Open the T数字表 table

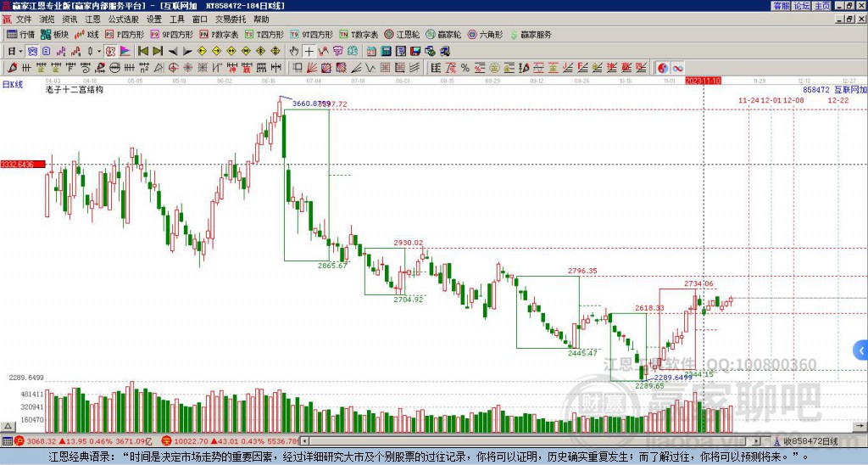tap(359, 34)
